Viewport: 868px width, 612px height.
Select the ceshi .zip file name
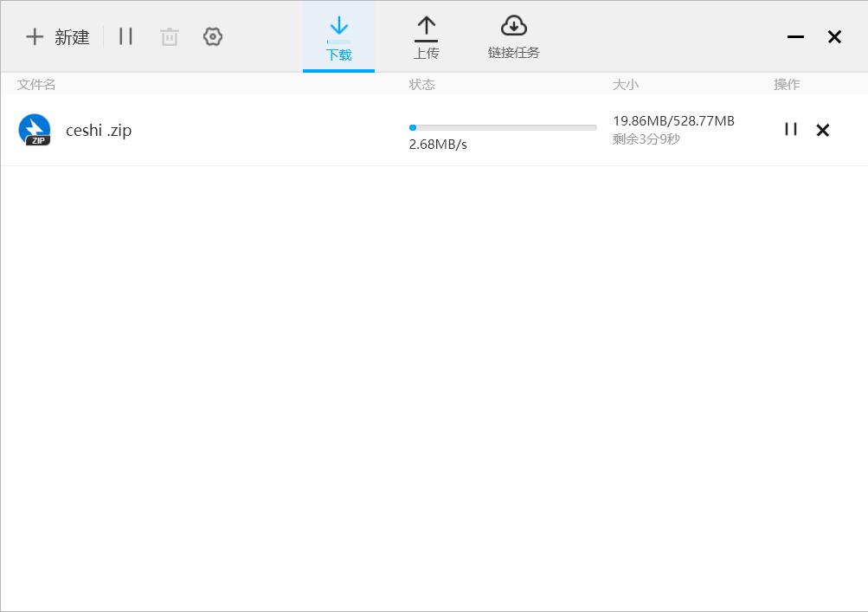[99, 130]
